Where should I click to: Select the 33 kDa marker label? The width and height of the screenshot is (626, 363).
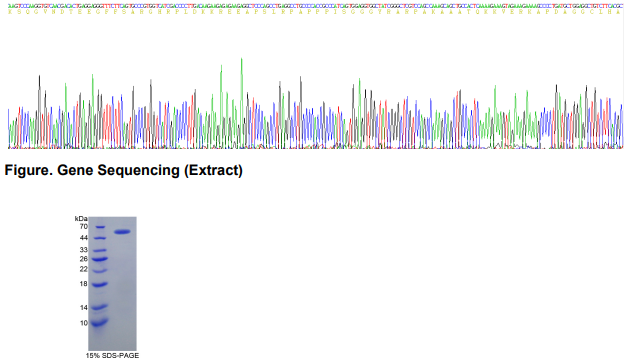83,250
